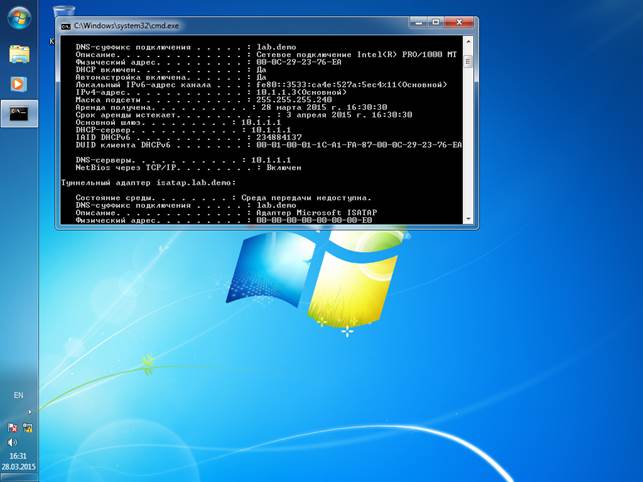
Task: Minimize the cmd.exe window
Action: tap(419, 23)
